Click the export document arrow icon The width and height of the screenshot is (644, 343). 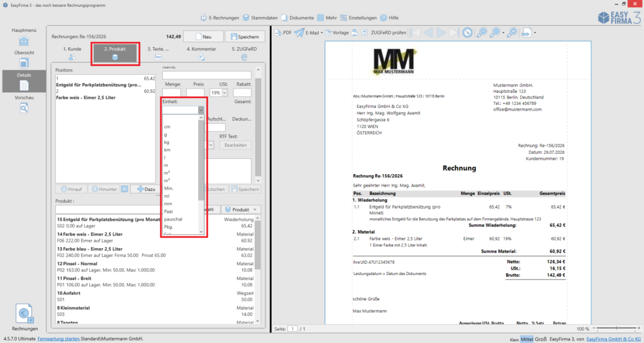tap(526, 33)
